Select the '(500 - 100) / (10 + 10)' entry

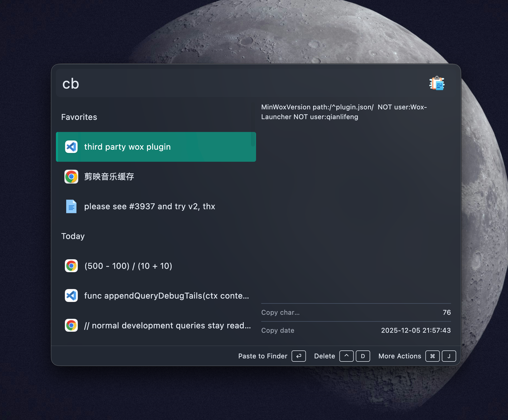156,266
